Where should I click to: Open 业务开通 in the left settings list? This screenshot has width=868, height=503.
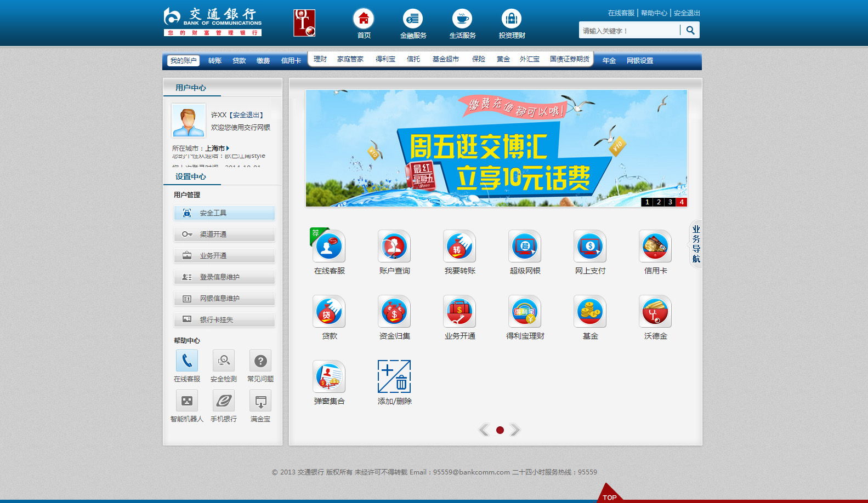tap(224, 256)
